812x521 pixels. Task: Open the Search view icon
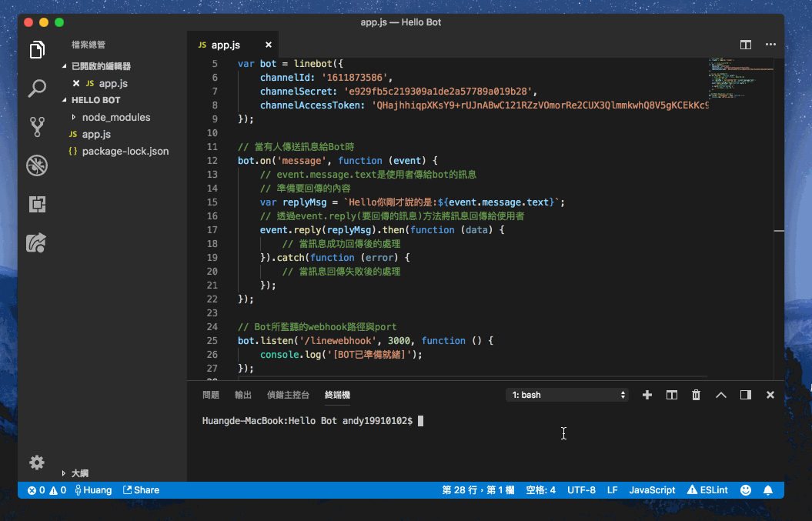click(x=37, y=89)
